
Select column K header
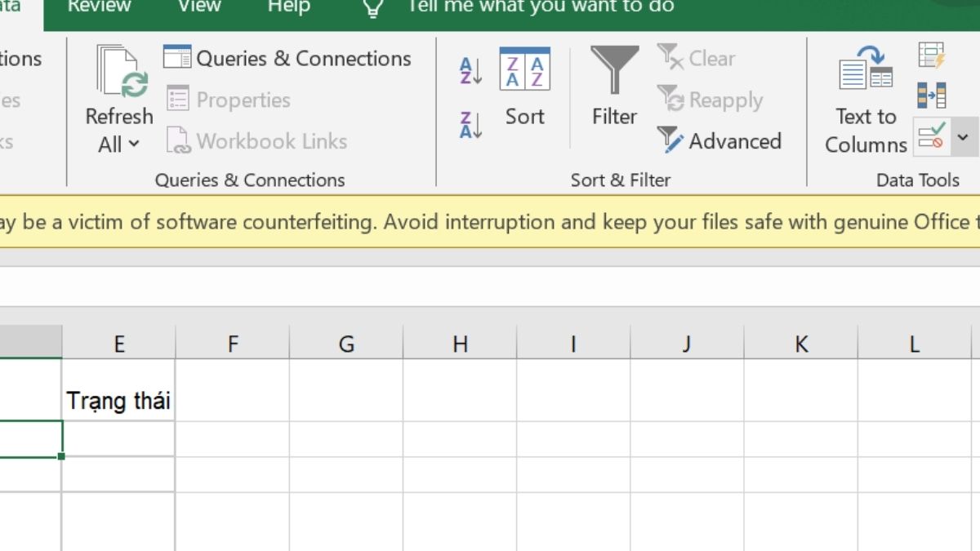pyautogui.click(x=800, y=344)
